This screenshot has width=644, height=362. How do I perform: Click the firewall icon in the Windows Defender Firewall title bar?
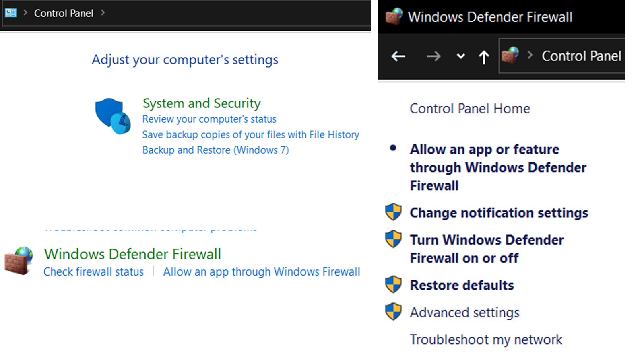[394, 16]
